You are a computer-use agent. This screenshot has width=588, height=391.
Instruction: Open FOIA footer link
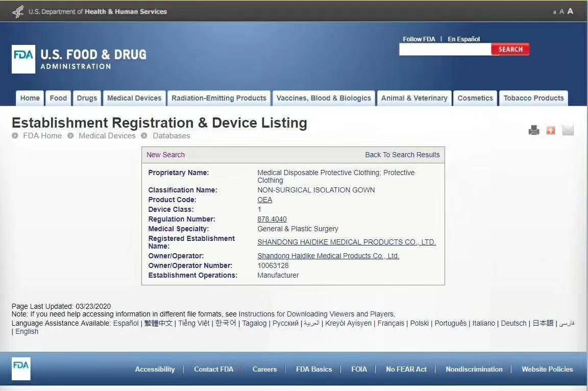pos(359,369)
